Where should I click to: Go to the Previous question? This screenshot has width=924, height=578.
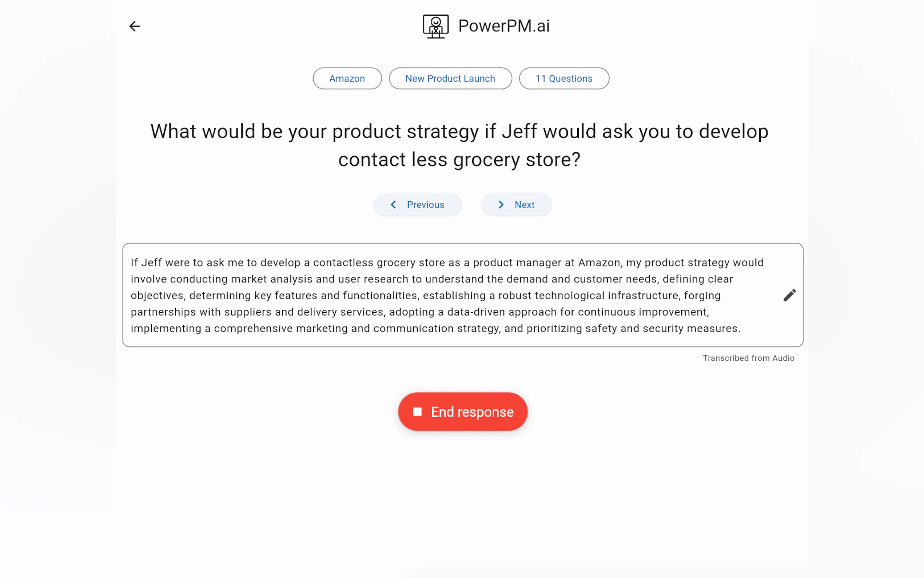(418, 205)
